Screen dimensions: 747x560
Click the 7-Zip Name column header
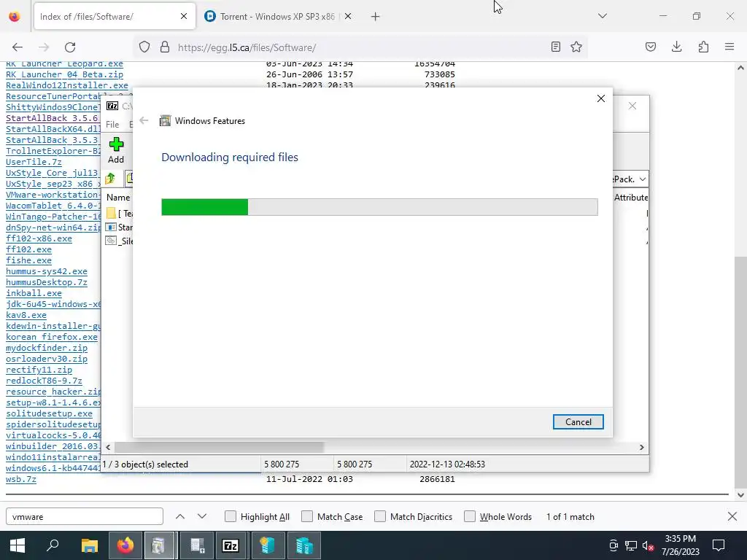(x=118, y=197)
